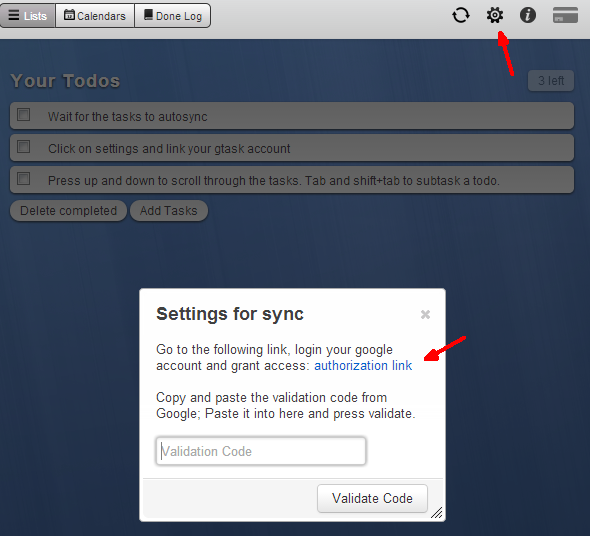
Task: Click the Add Tasks button
Action: click(x=169, y=211)
